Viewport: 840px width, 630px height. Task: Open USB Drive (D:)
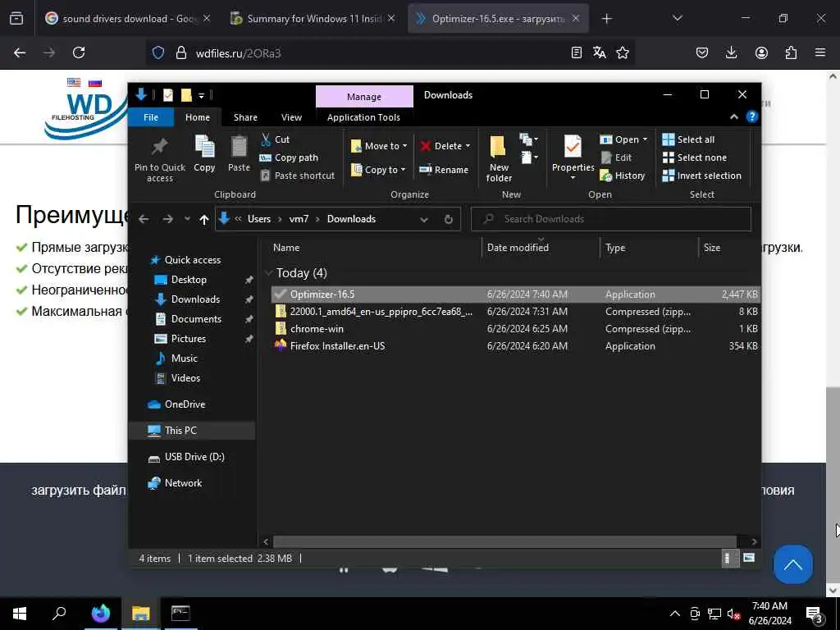coord(186,457)
